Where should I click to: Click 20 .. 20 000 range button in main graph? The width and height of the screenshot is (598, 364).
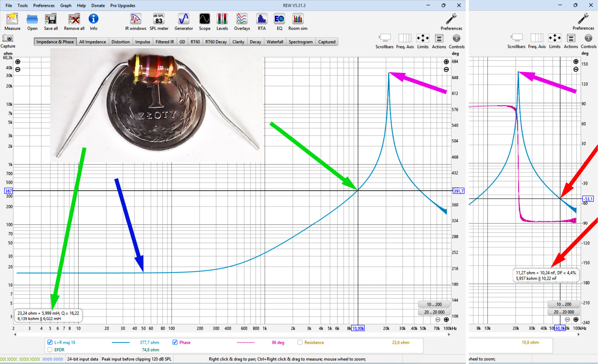(434, 312)
